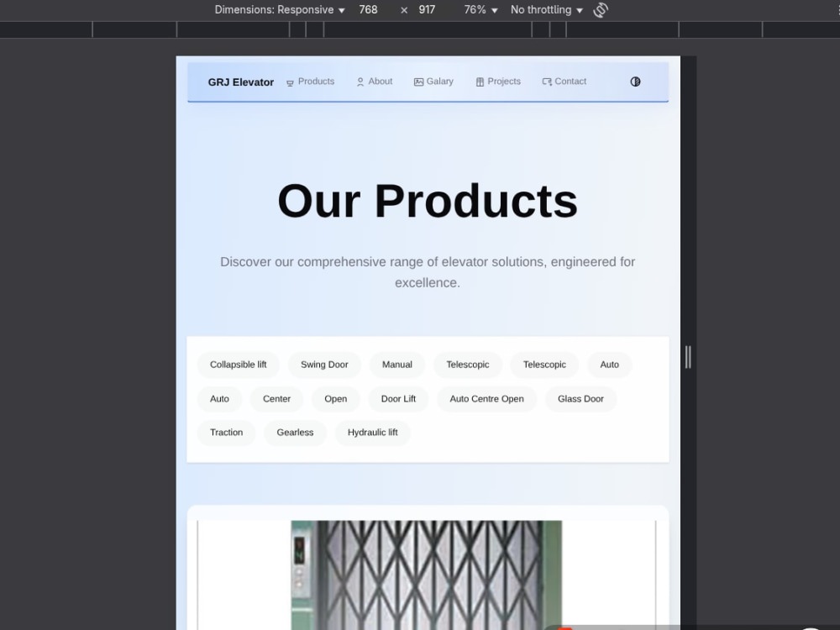The width and height of the screenshot is (840, 630).
Task: Click the viewport height field 917
Action: point(427,9)
